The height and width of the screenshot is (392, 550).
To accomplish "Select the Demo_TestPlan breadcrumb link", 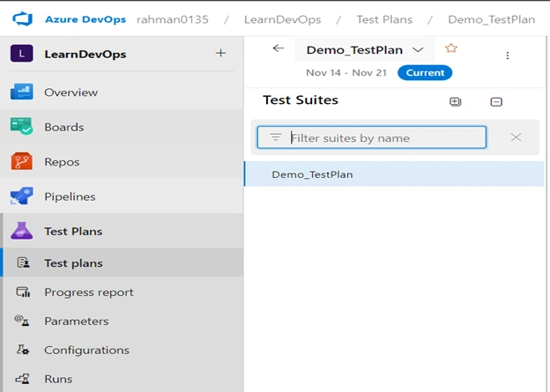I will (492, 19).
